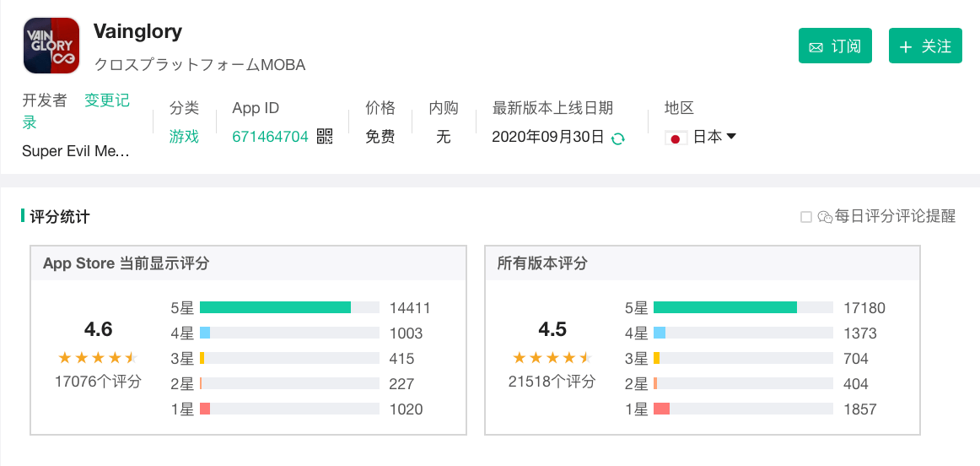
Task: Open the 日本 region dropdown
Action: coord(714,137)
